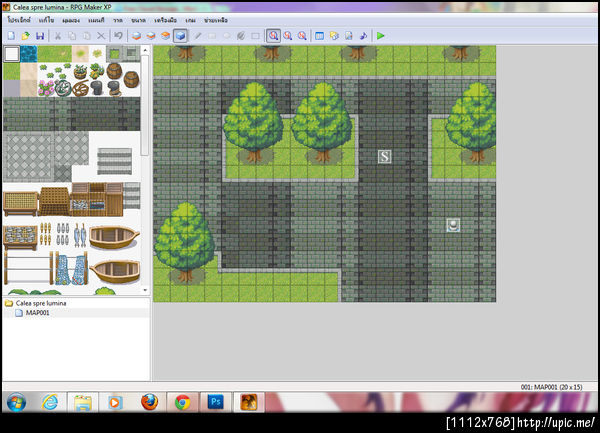The image size is (600, 433).
Task: Click the tileset palette scrollbar thumb
Action: (145, 105)
